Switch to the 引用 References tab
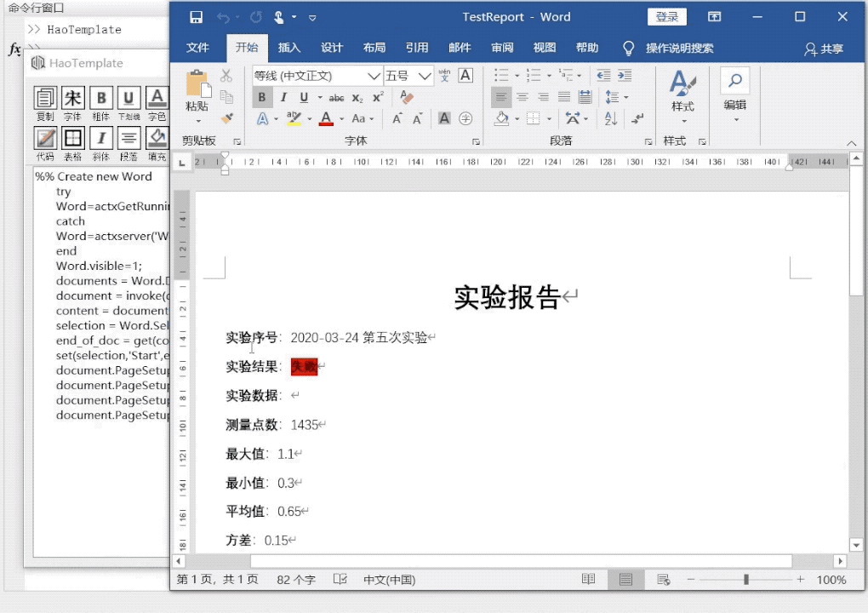The image size is (868, 613). click(x=417, y=48)
